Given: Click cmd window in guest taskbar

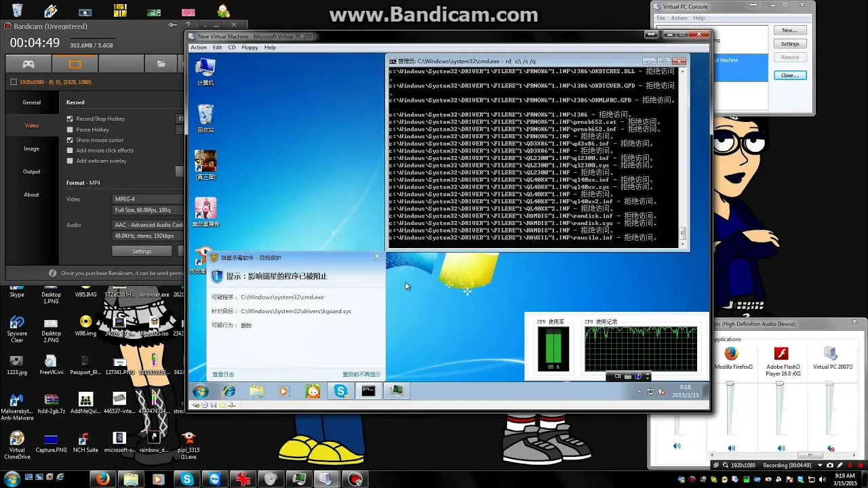Looking at the screenshot, I should (x=368, y=391).
